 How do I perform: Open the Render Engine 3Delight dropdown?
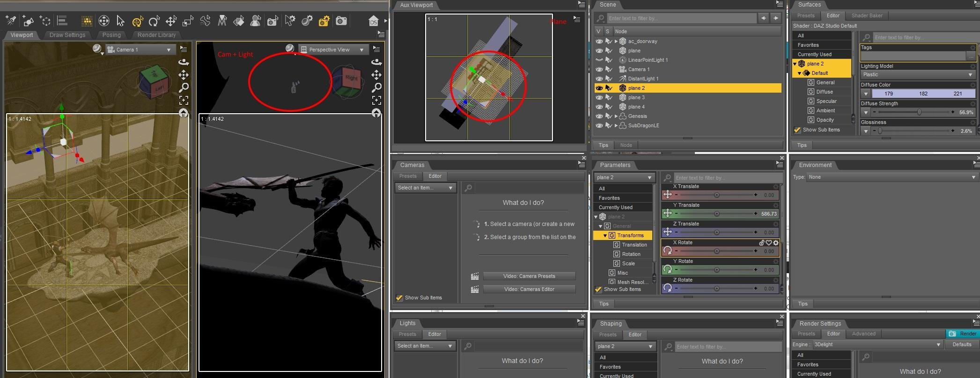click(877, 345)
